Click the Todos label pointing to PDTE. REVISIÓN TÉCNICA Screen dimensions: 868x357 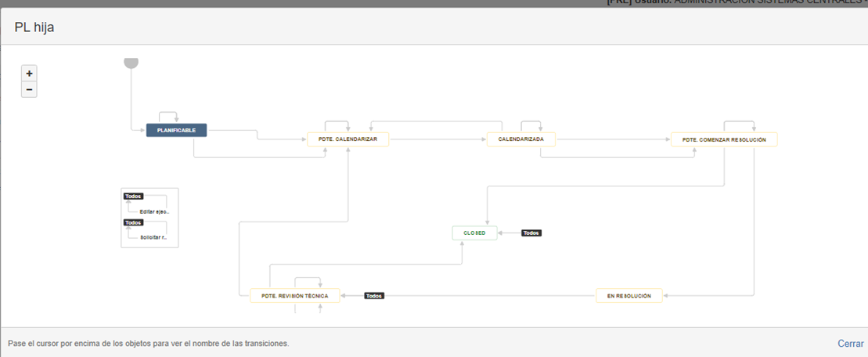point(374,296)
